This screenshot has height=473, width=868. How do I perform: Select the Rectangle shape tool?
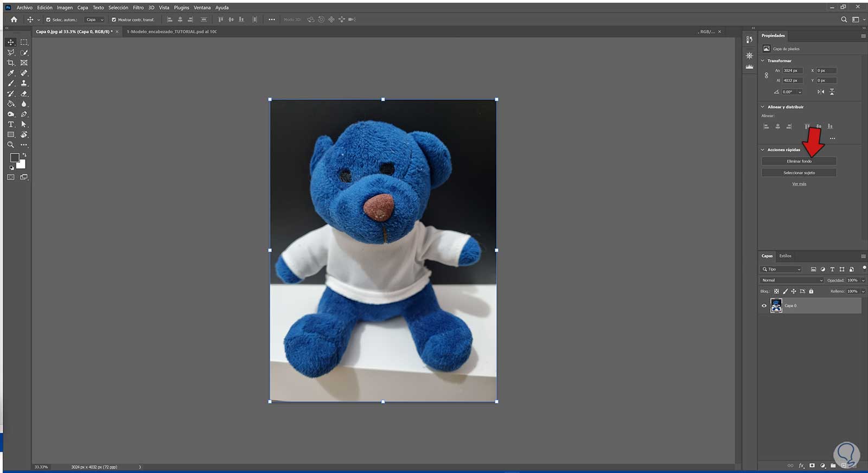10,135
